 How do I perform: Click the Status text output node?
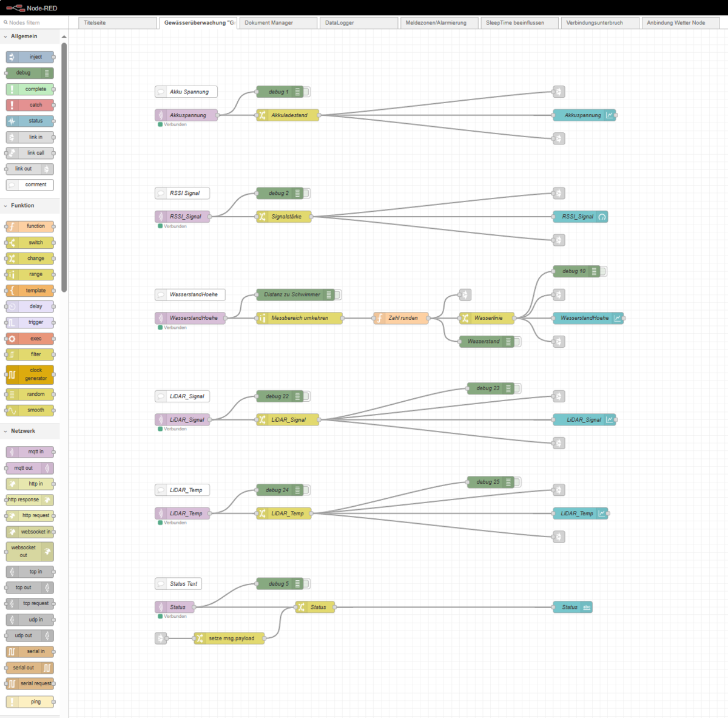(571, 608)
